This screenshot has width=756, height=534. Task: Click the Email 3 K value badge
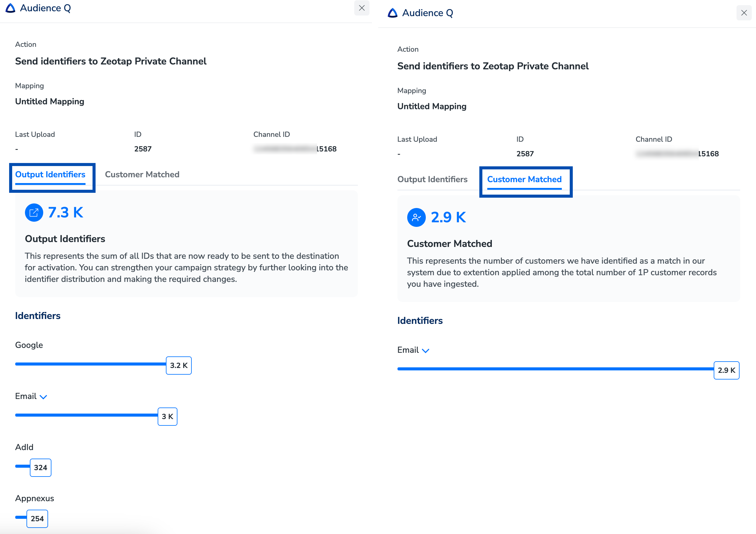click(x=167, y=417)
